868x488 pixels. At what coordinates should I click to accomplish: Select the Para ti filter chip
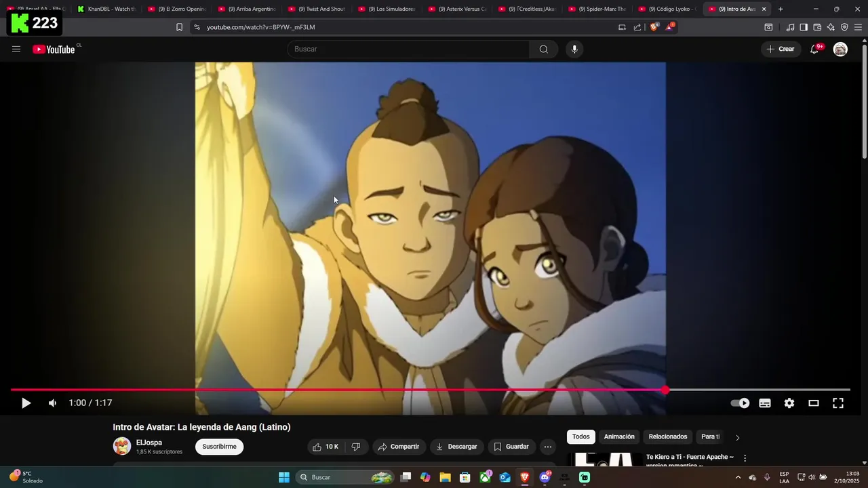(x=710, y=436)
